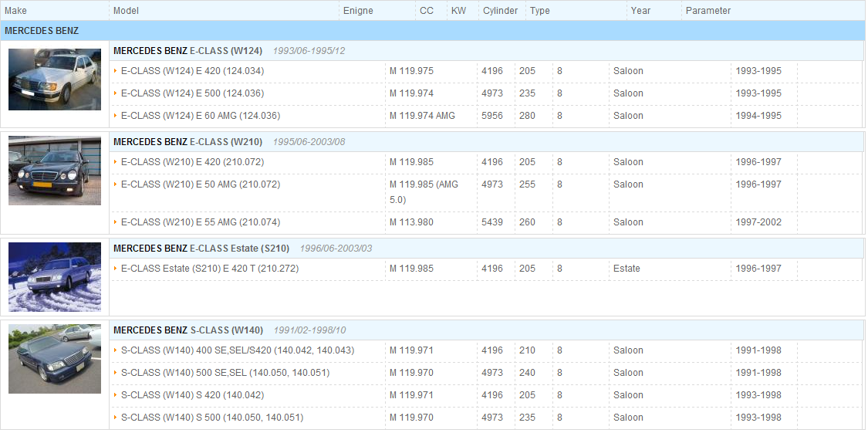Viewport: 868px width, 433px height.
Task: Click the Type column header
Action: pos(540,11)
